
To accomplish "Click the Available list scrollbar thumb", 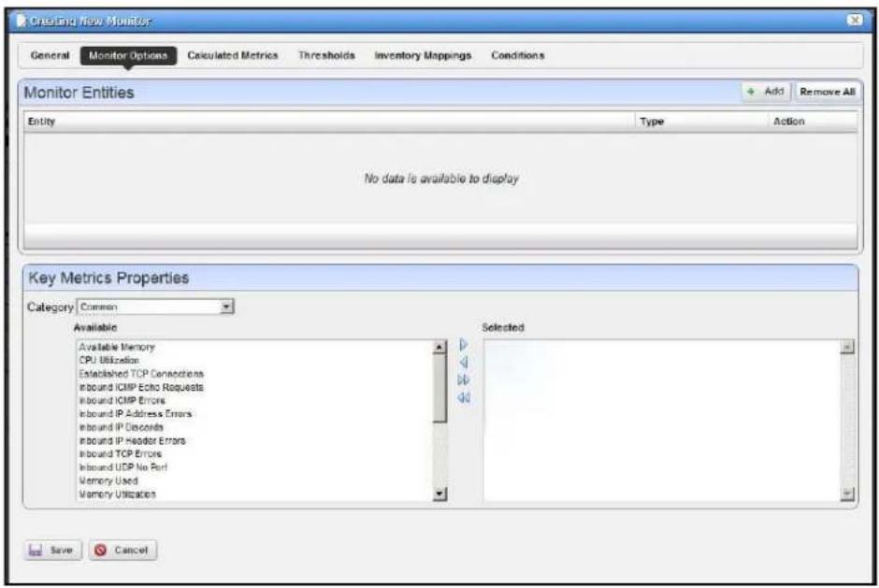I will 440,388.
